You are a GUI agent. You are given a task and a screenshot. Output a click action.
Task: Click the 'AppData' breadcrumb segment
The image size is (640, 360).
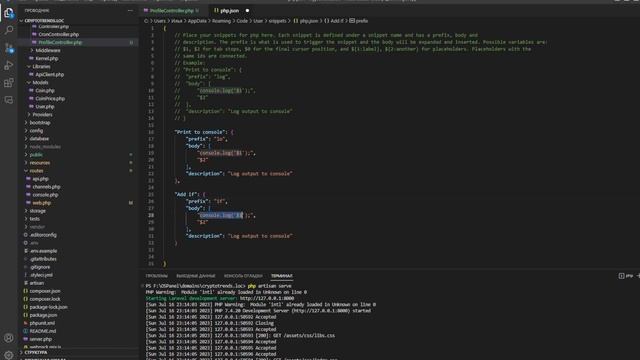[x=197, y=21]
